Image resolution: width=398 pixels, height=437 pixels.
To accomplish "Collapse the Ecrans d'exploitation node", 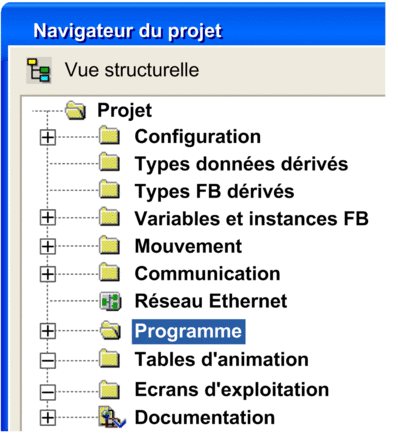I will pyautogui.click(x=48, y=392).
